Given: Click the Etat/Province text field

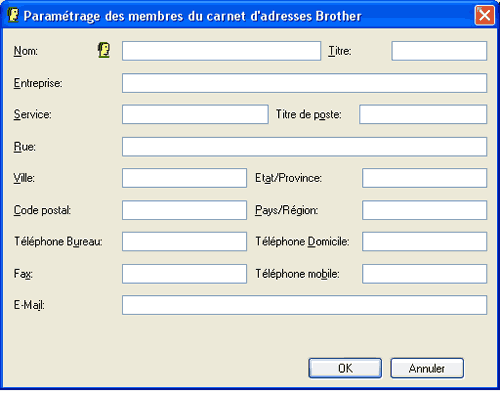Looking at the screenshot, I should click(x=424, y=178).
